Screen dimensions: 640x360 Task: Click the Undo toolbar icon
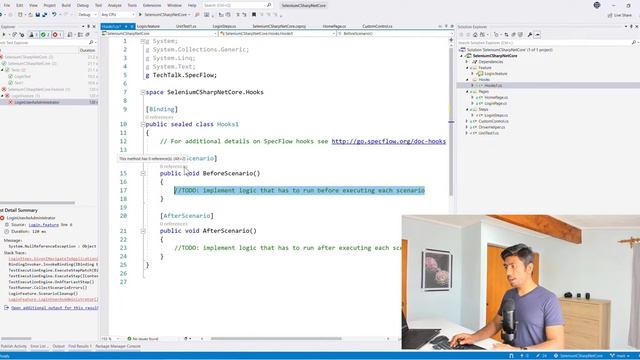(54, 15)
